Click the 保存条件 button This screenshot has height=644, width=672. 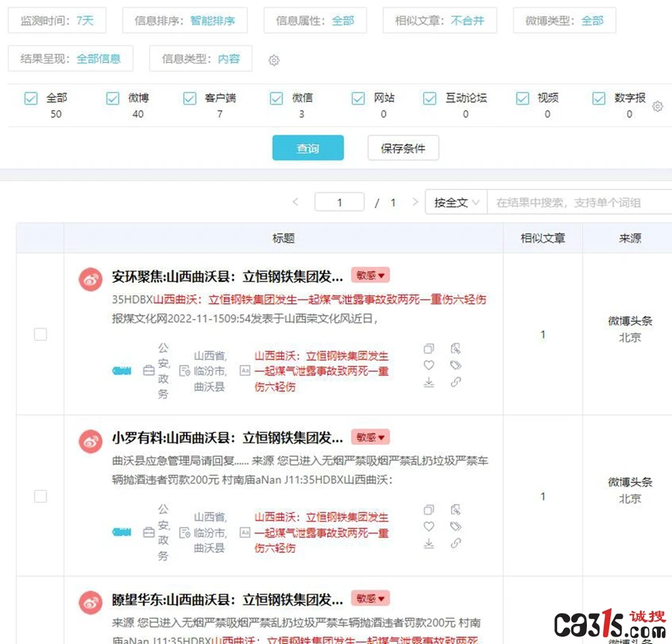403,149
